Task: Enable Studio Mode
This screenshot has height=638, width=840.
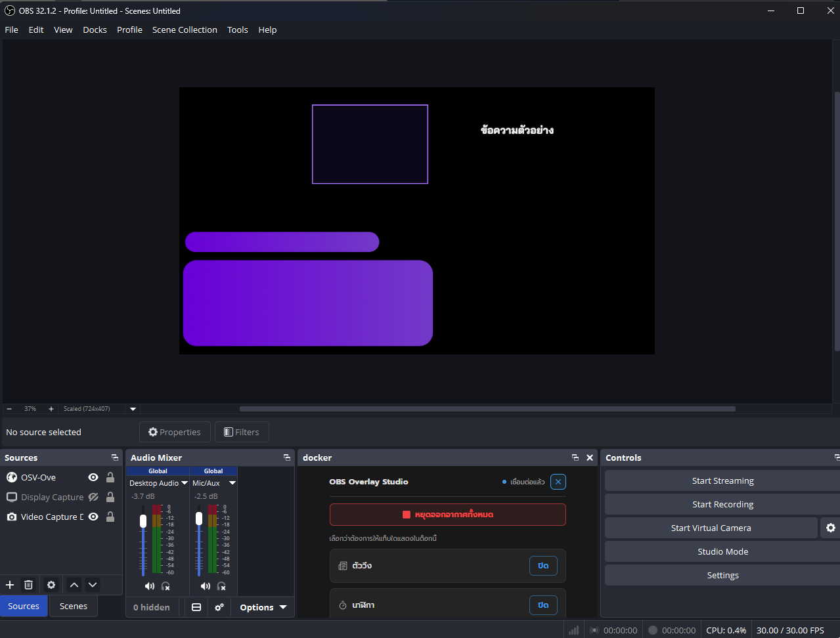Action: pyautogui.click(x=722, y=551)
